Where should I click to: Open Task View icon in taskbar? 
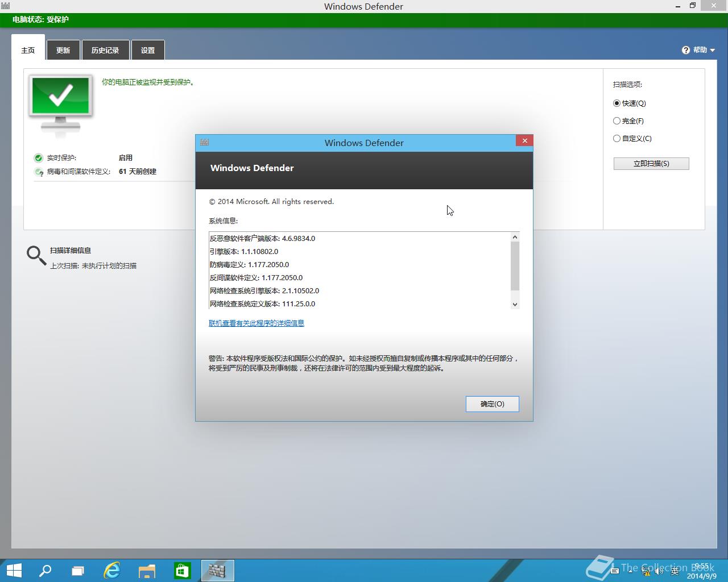[78, 570]
